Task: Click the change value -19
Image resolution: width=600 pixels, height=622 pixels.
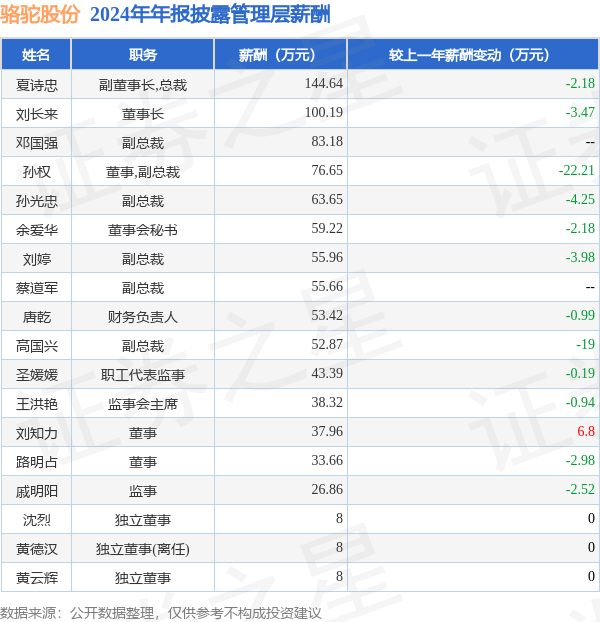Action: 585,344
